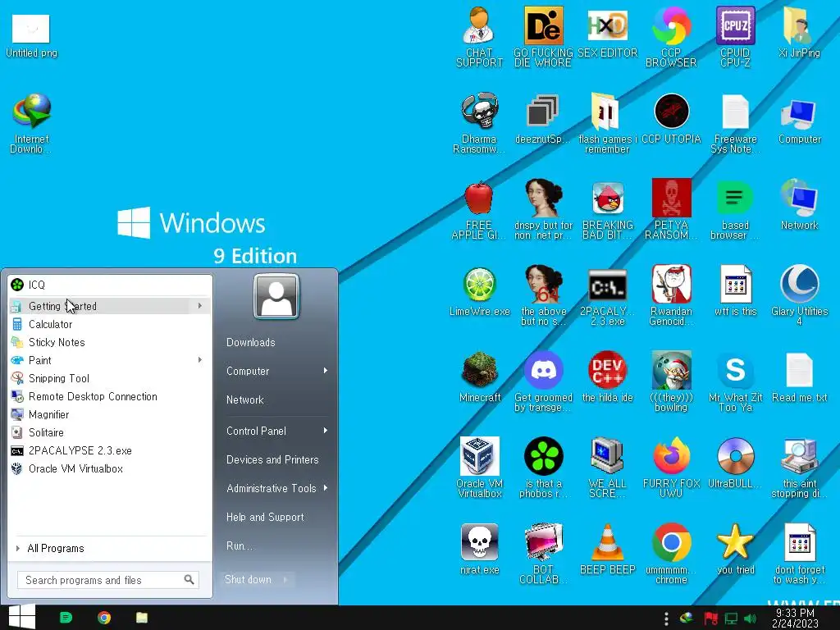840x630 pixels.
Task: Open the Internet Download Manager desktop shortcut
Action: [31, 123]
